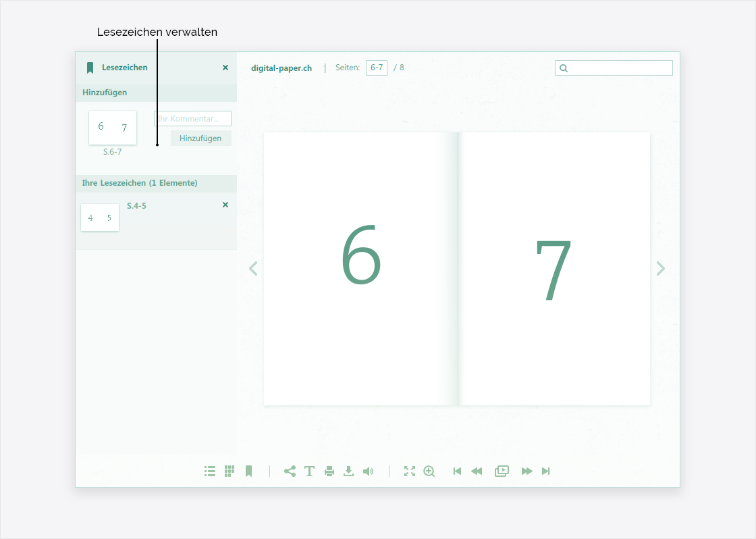
Task: Open text view with the T icon
Action: pyautogui.click(x=309, y=471)
